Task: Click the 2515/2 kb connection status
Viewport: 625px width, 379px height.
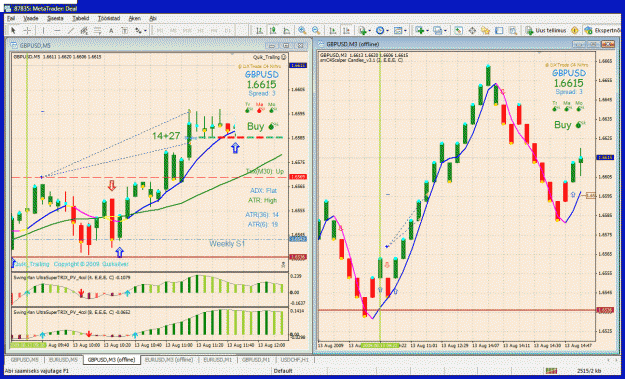Action: point(590,371)
